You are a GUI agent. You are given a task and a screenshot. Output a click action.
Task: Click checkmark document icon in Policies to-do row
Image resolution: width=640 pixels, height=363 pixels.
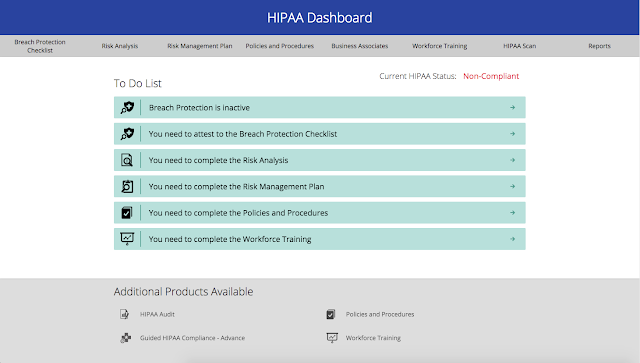[x=127, y=213]
